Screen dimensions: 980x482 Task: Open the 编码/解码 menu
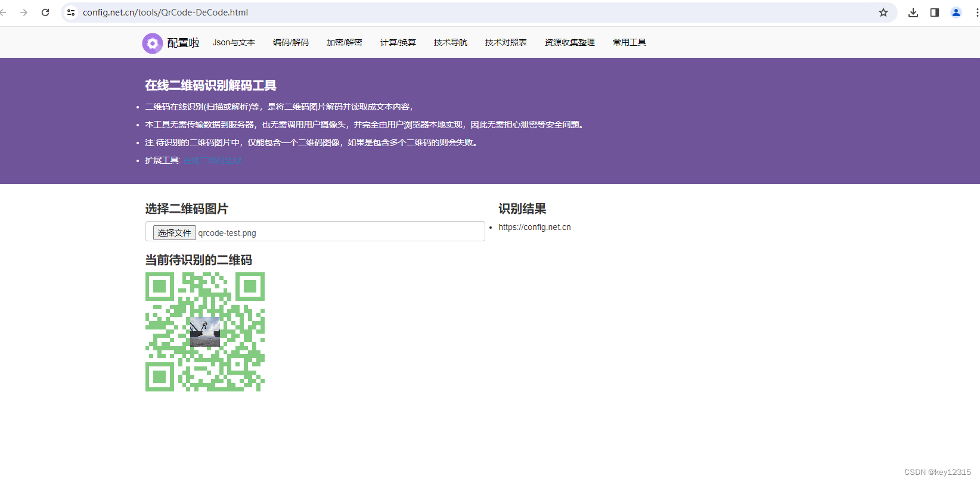291,42
